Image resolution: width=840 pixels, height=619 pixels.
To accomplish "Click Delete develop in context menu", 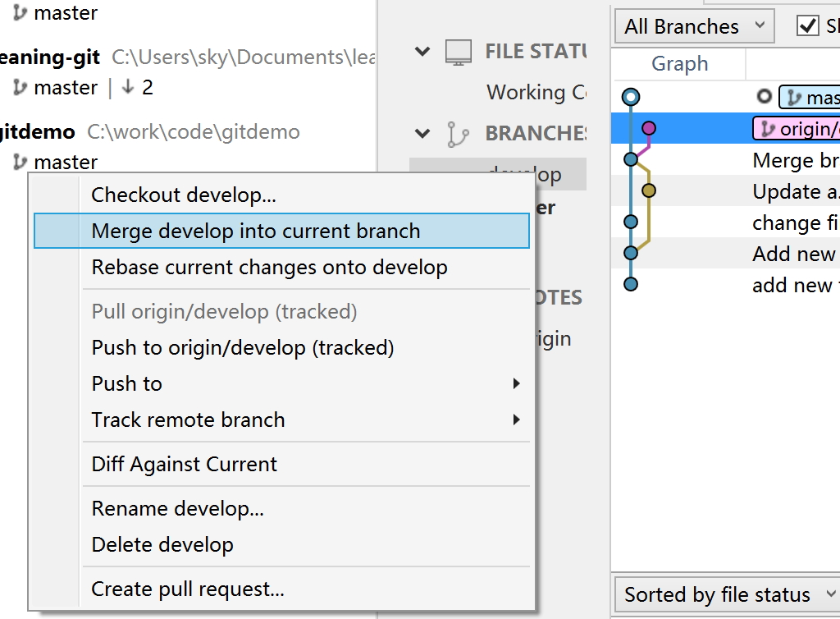I will pos(162,545).
